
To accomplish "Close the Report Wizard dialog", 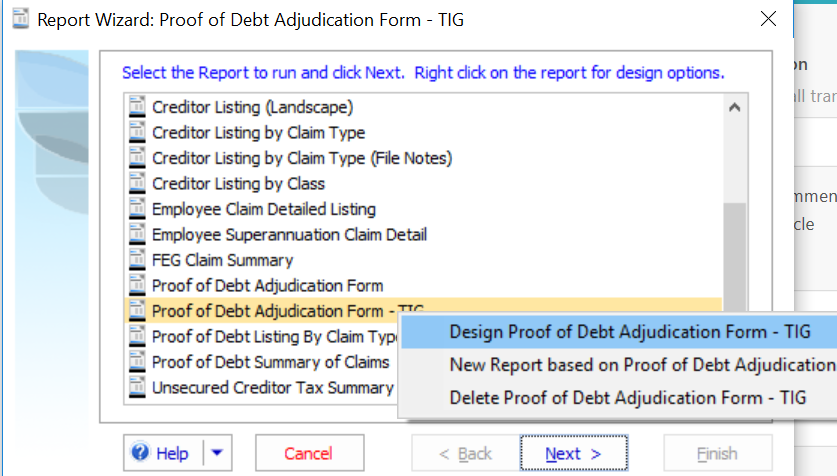I will coord(768,19).
